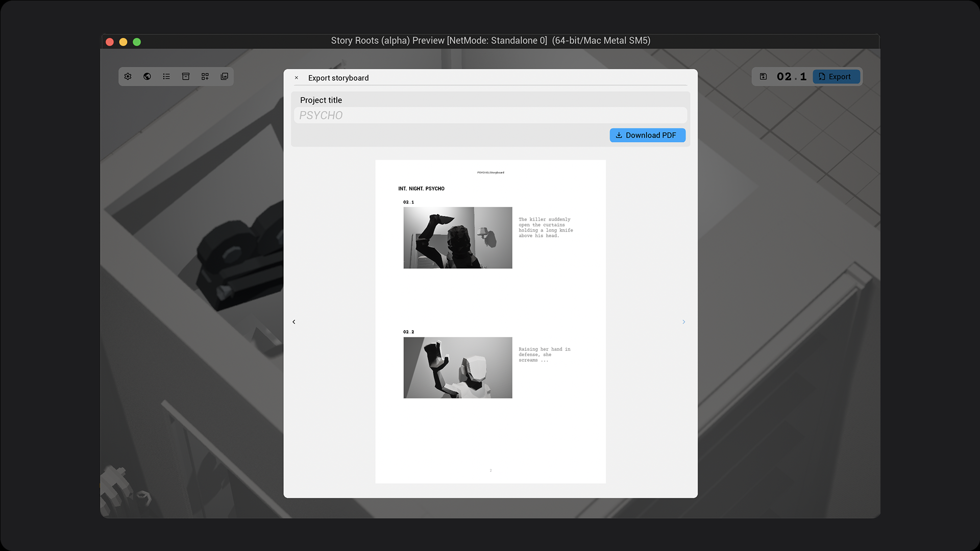Click the add-widgets grid icon
This screenshot has height=551, width=980.
click(x=205, y=77)
